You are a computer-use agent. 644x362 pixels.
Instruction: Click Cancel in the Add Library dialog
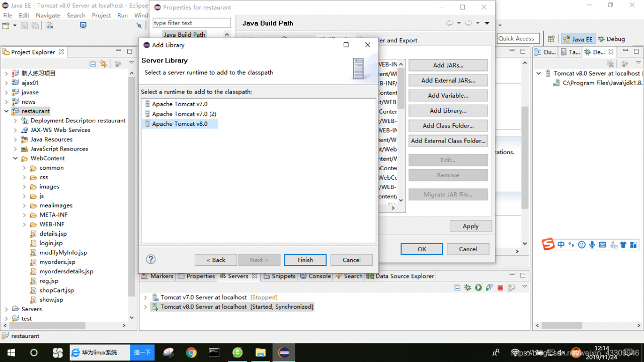(352, 260)
